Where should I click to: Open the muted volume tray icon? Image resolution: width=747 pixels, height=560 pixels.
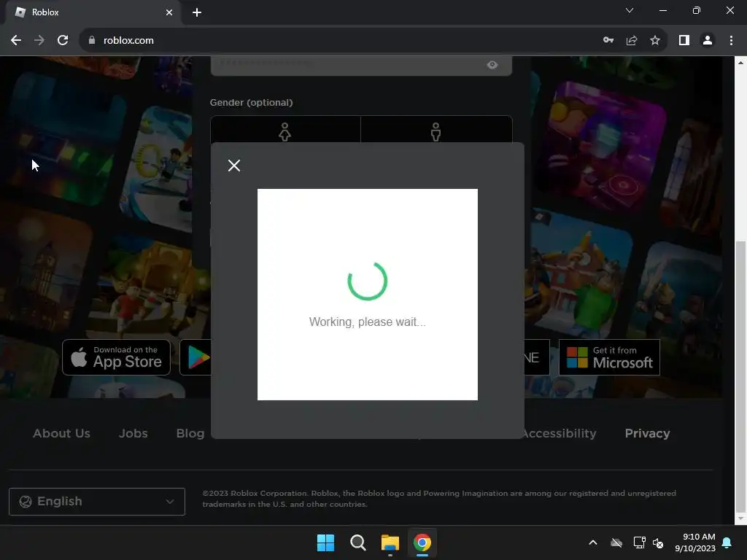pyautogui.click(x=659, y=542)
